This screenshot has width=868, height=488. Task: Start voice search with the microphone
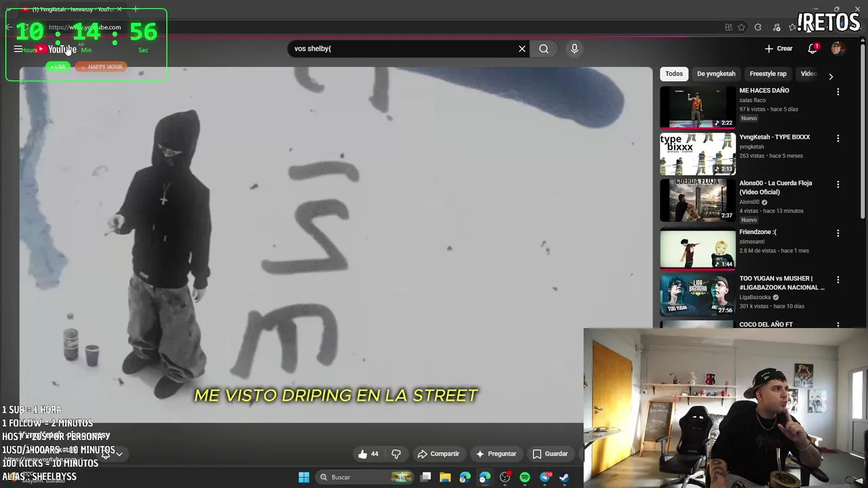[574, 49]
